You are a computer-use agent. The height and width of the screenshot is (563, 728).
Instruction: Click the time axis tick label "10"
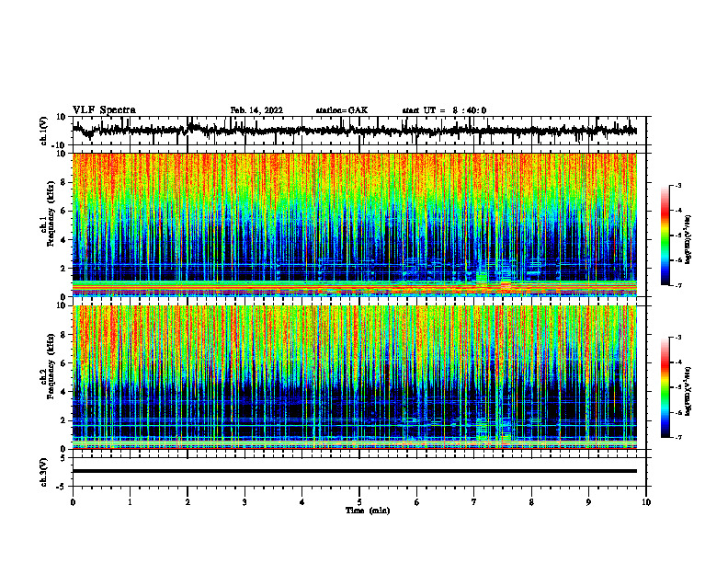(646, 502)
